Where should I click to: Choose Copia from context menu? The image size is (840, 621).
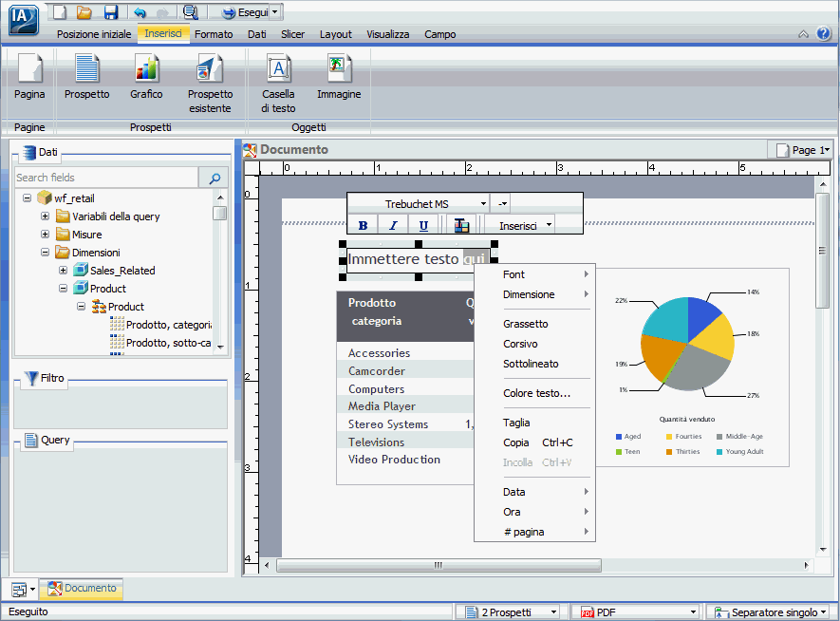535,442
